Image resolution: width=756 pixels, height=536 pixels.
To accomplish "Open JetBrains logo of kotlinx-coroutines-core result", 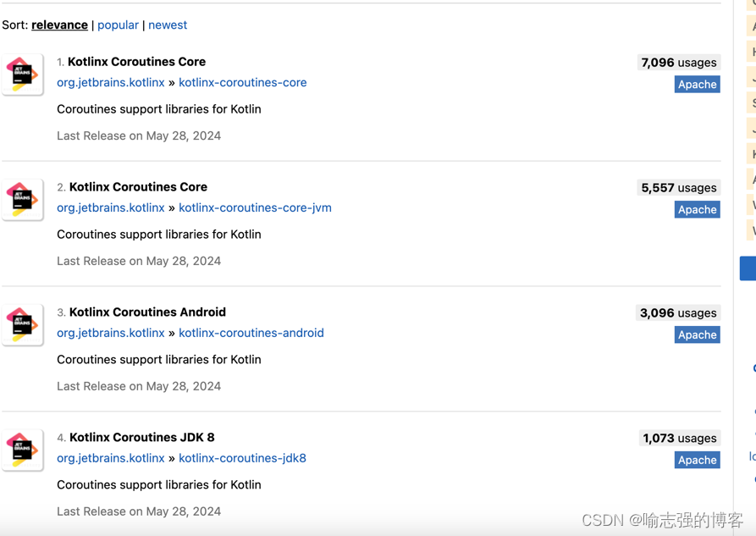I will (x=23, y=75).
